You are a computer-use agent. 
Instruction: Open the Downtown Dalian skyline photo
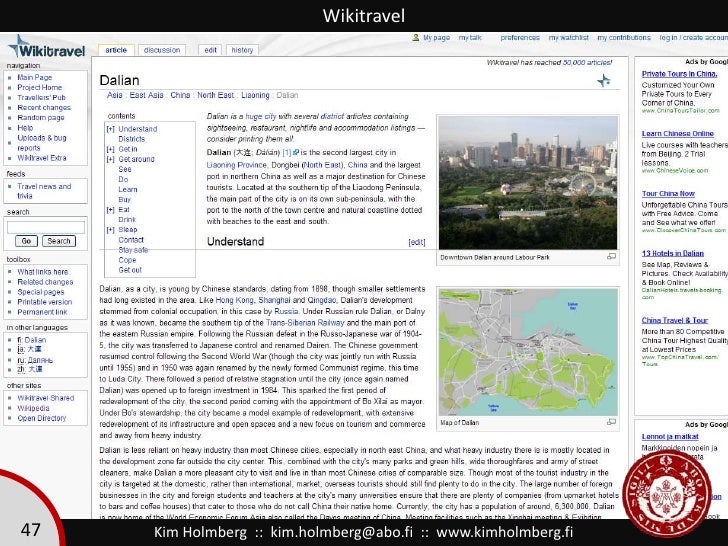(528, 183)
